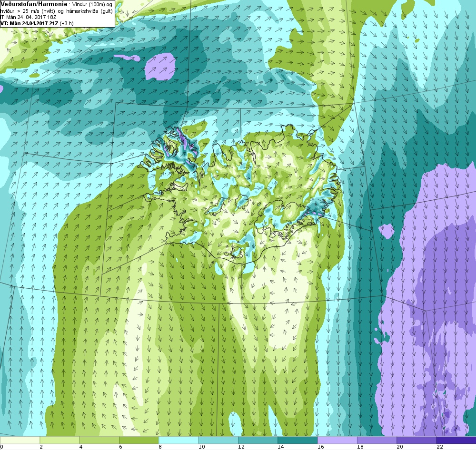Image resolution: width=476 pixels, height=450 pixels.
Task: Click the 16–18 m/s light purple legend swatch
Action: [x=337, y=440]
